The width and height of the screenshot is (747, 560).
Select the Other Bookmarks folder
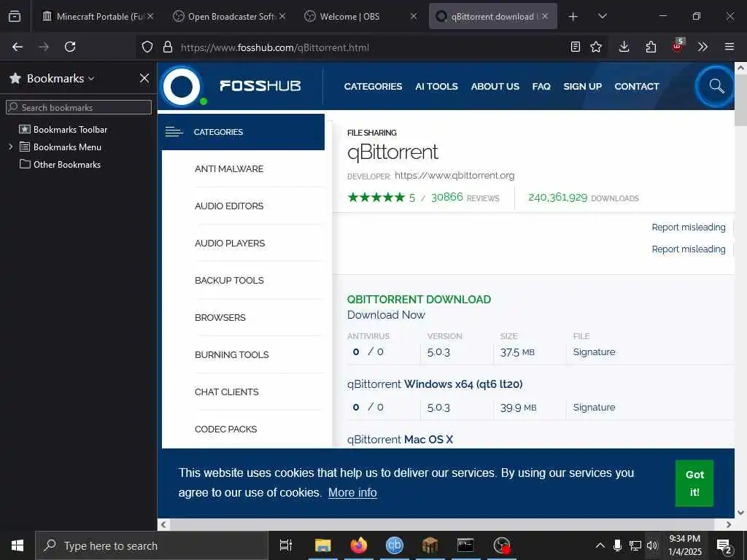(66, 164)
